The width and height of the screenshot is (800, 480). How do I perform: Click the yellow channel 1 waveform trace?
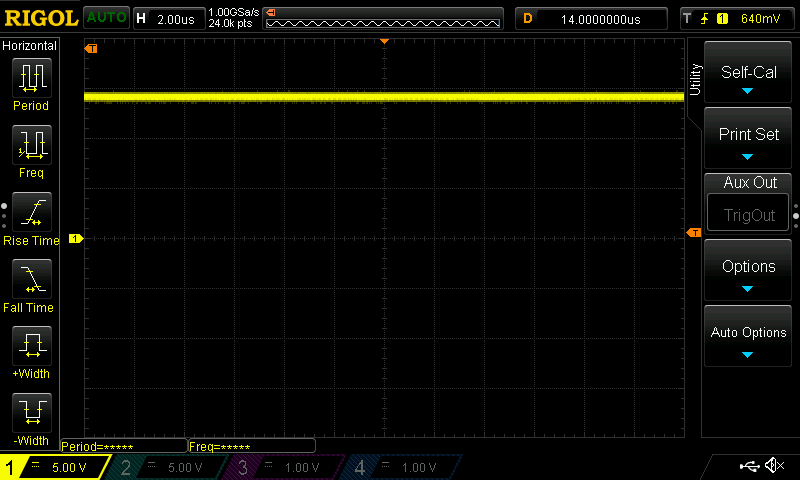[384, 96]
